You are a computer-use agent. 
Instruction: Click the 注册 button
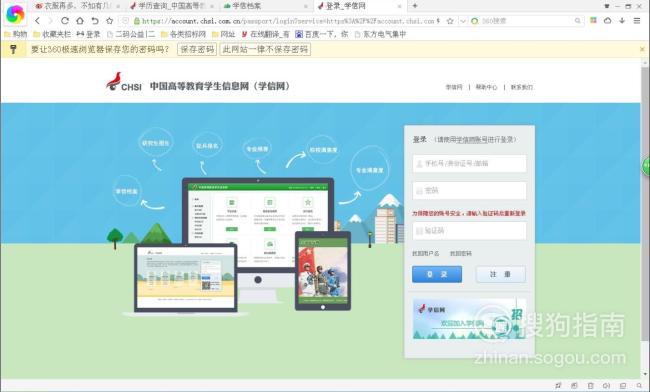point(501,274)
